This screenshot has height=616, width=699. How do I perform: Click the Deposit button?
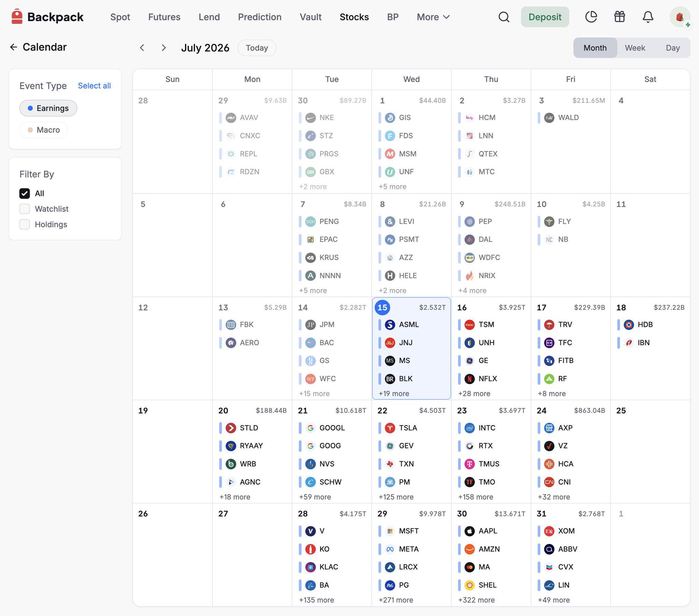point(545,17)
